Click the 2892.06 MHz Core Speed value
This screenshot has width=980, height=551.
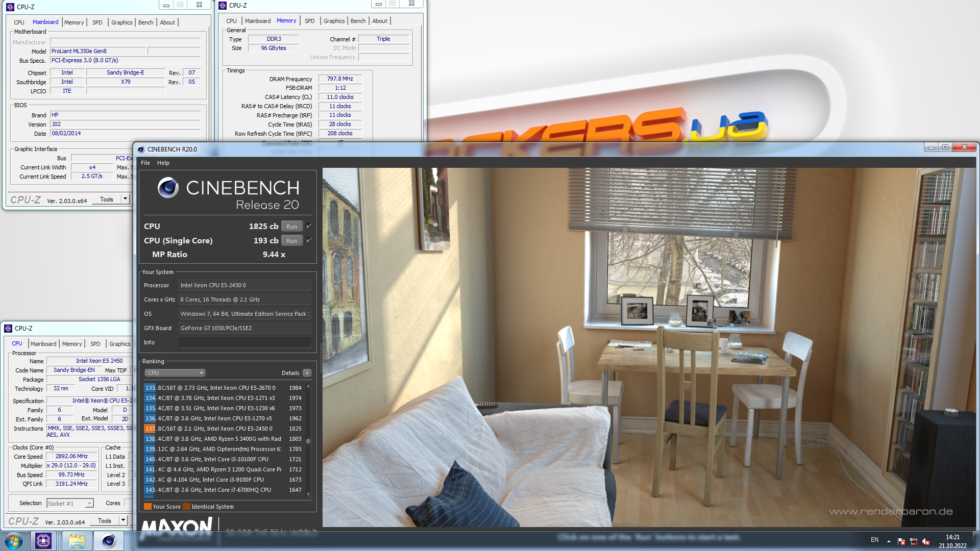coord(71,457)
